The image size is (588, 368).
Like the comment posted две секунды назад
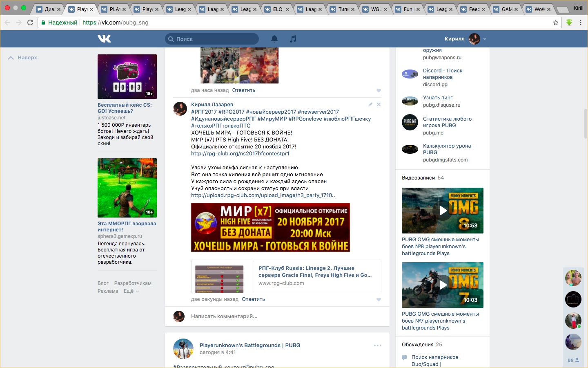(379, 299)
